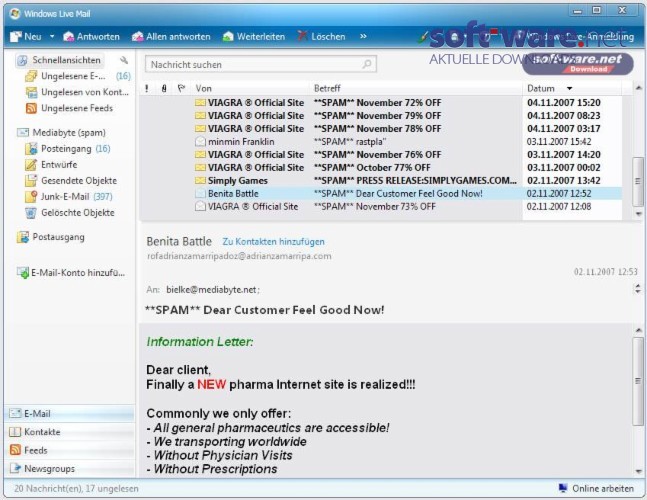Select message November 79% OFF

[x=381, y=116]
